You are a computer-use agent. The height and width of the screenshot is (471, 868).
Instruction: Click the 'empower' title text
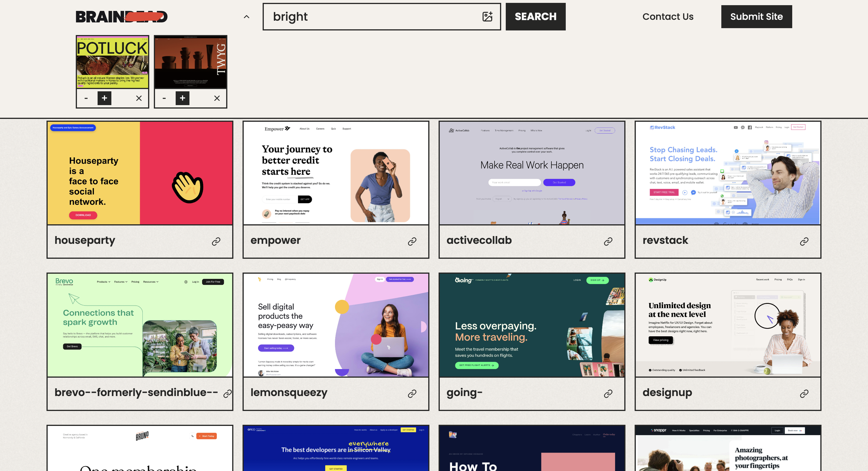coord(275,240)
